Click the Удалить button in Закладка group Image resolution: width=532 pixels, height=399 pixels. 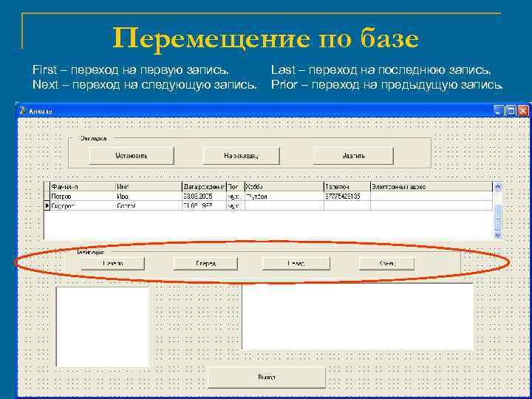pos(353,156)
